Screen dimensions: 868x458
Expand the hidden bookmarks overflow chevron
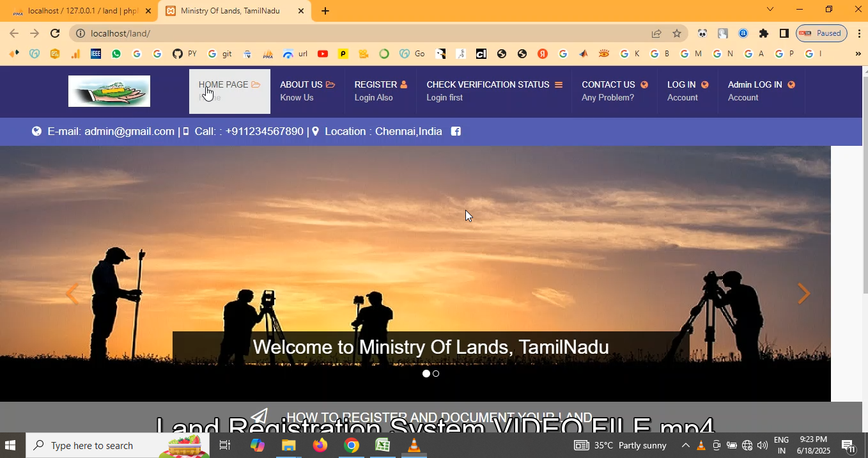tap(858, 54)
